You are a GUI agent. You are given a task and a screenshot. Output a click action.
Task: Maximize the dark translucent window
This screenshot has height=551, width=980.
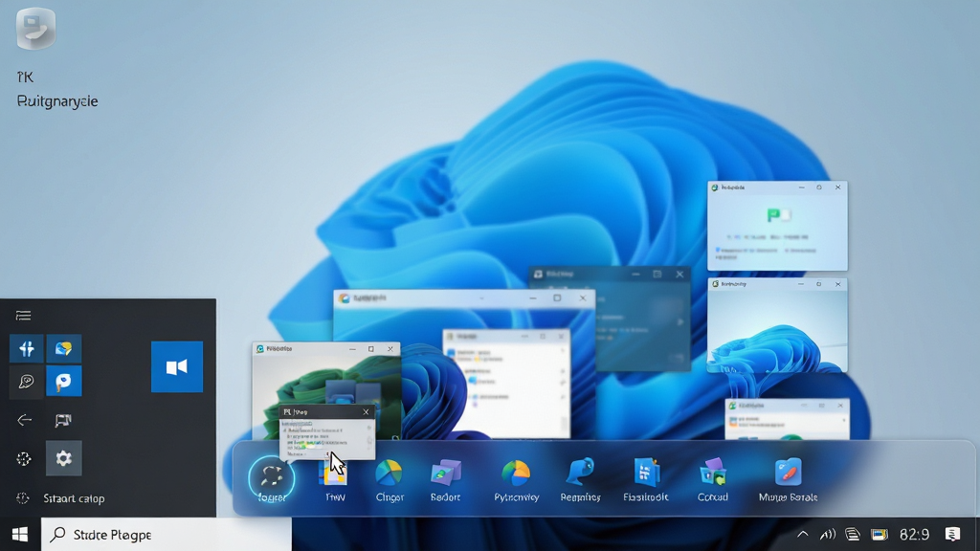click(657, 275)
